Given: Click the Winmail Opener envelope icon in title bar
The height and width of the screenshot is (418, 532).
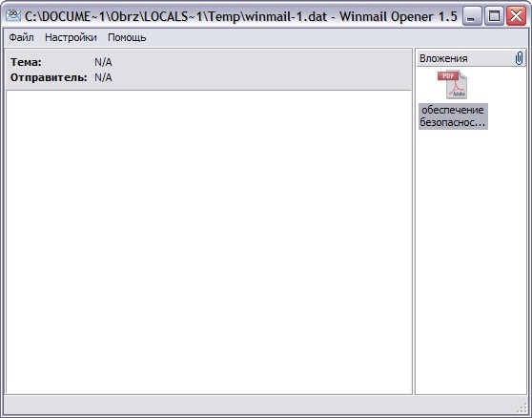Looking at the screenshot, I should (13, 15).
